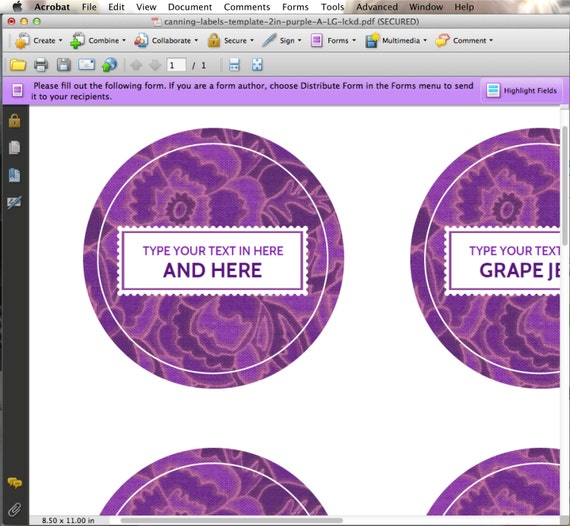Open the Attachments paperclip panel
This screenshot has width=570, height=526.
click(x=15, y=510)
